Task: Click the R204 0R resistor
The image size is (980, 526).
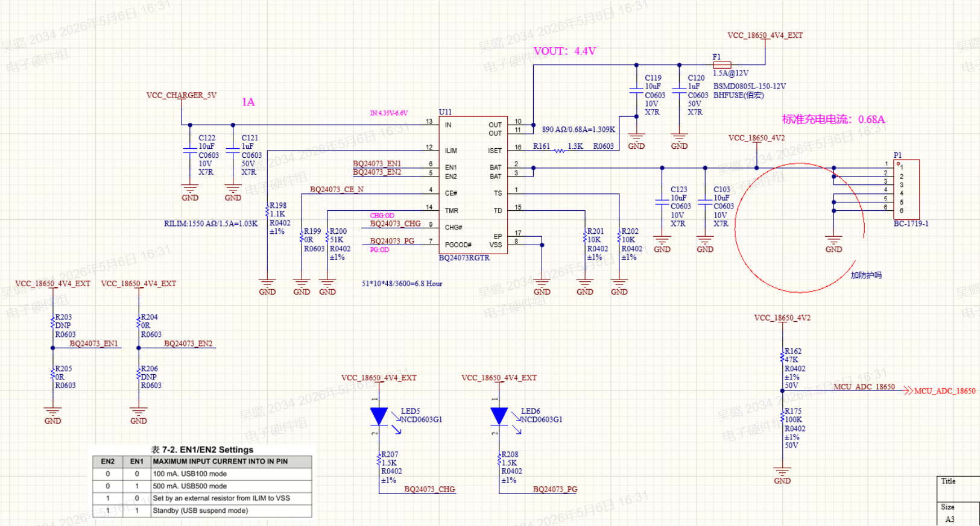Action: (139, 322)
